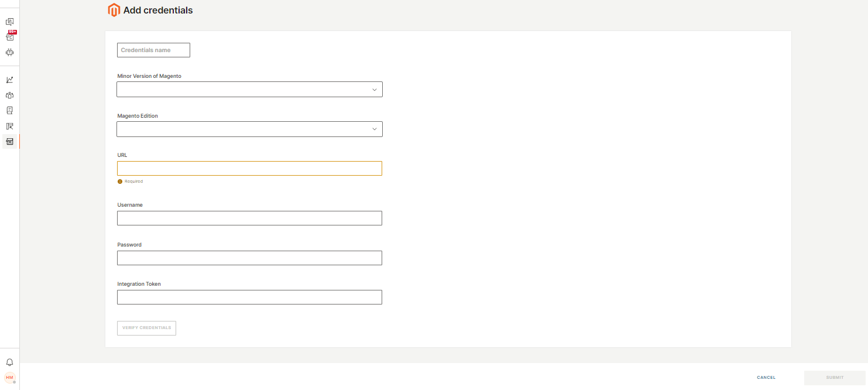Focus the URL input field

coord(249,169)
